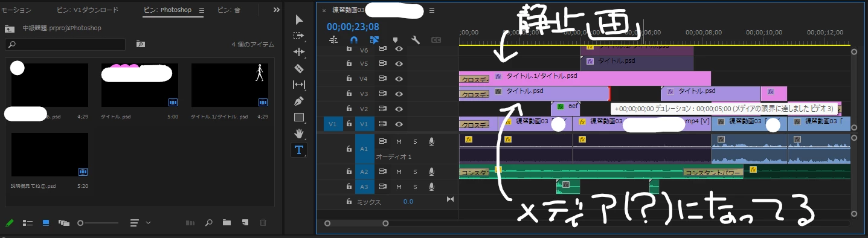Viewport: 868px width, 238px height.
Task: Select the コンスタントパワー audio transition on A2
Action: click(x=713, y=172)
